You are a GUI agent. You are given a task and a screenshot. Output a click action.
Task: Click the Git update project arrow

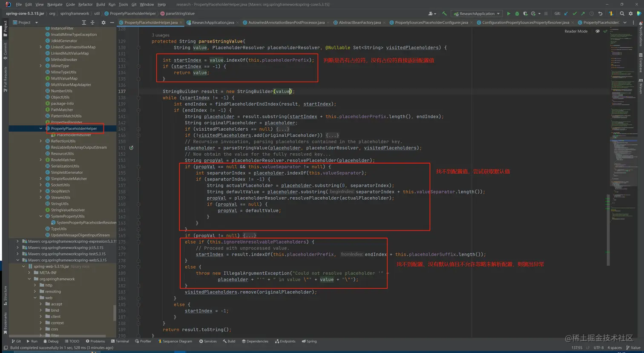coord(566,14)
